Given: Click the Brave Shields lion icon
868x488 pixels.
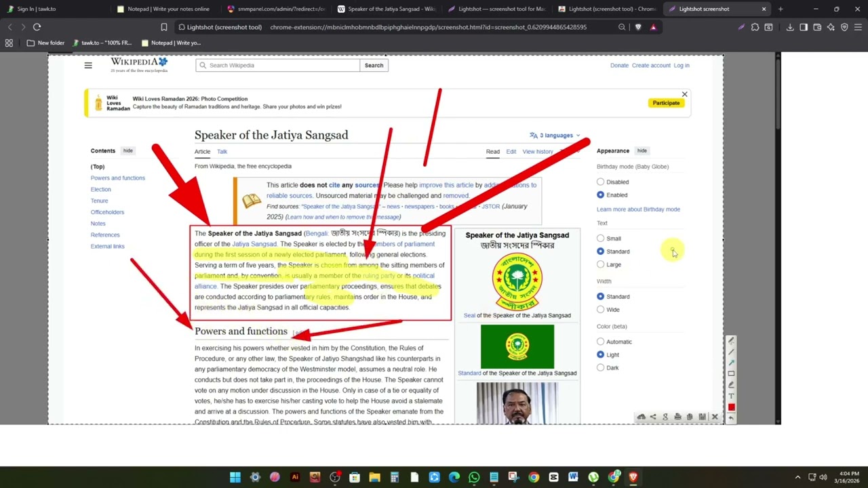Looking at the screenshot, I should 638,27.
